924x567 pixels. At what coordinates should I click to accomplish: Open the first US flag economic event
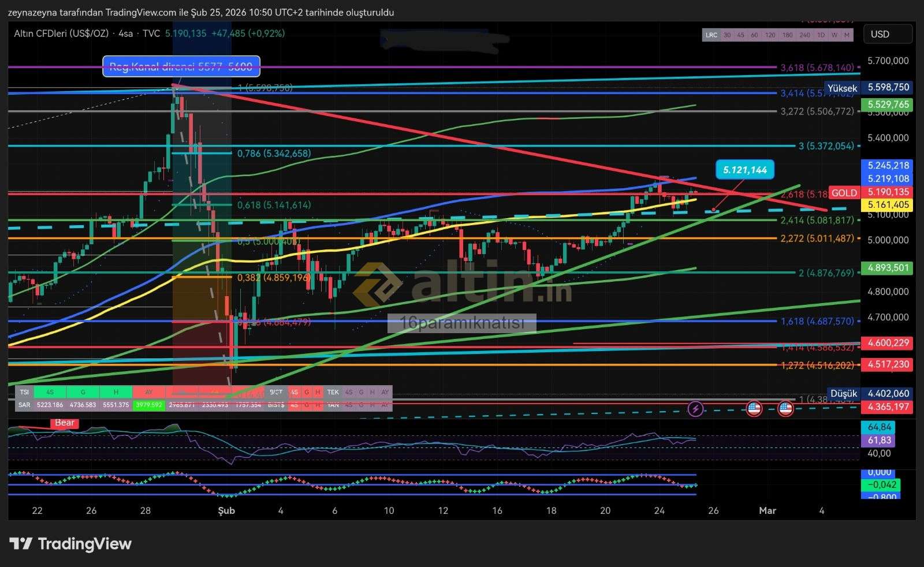pos(754,409)
